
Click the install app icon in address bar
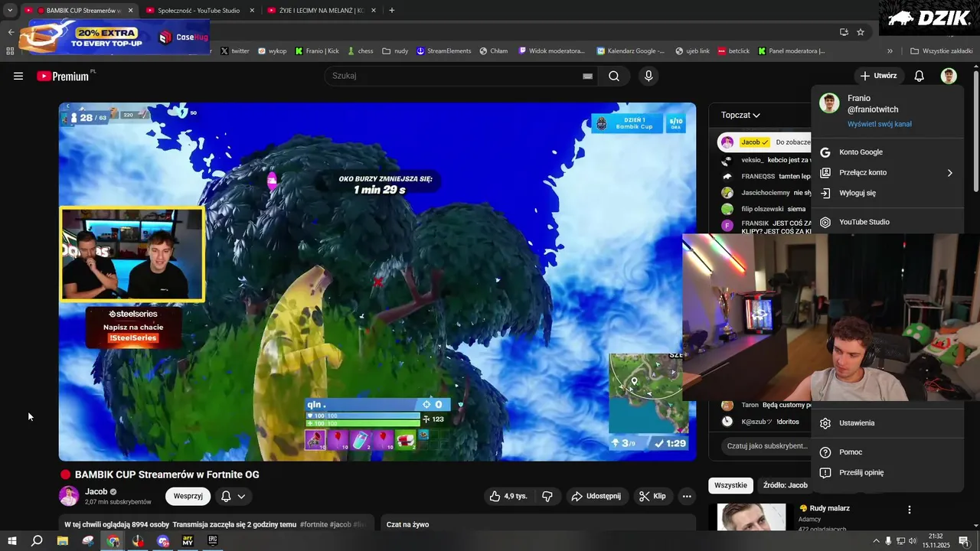[x=844, y=32]
